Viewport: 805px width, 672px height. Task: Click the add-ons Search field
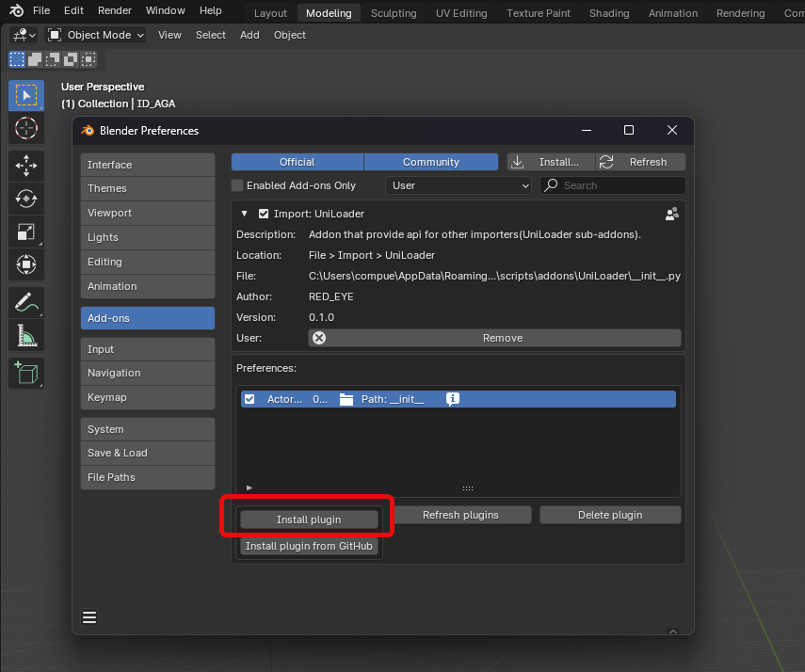613,185
